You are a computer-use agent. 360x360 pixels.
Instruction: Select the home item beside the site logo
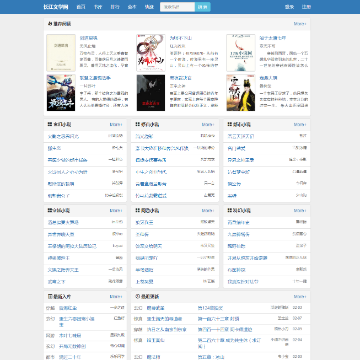(x=81, y=7)
